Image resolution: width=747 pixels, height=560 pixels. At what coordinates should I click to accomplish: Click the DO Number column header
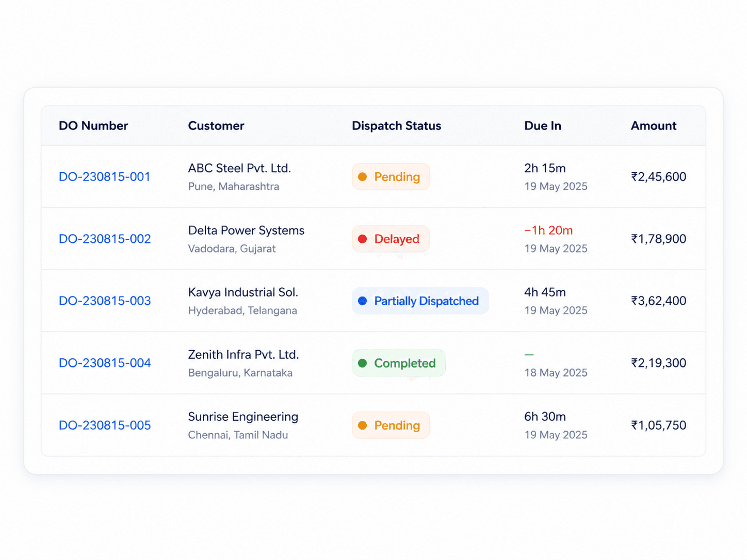93,126
